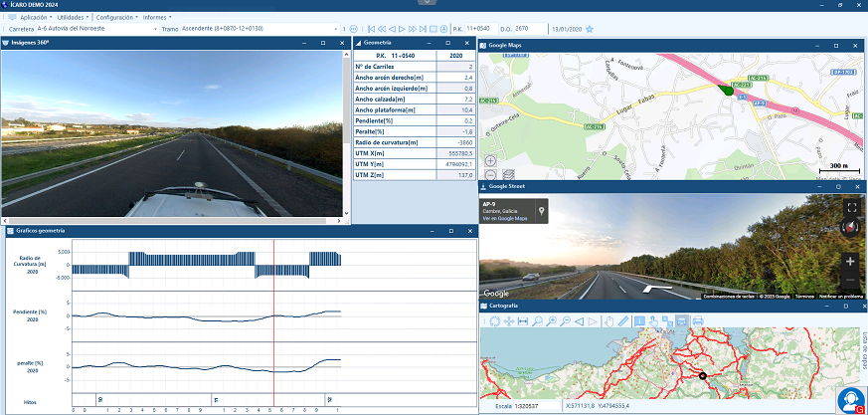Toggle fullscreen in Google Street view
Viewport: 868px width, 415px height.
point(851,208)
